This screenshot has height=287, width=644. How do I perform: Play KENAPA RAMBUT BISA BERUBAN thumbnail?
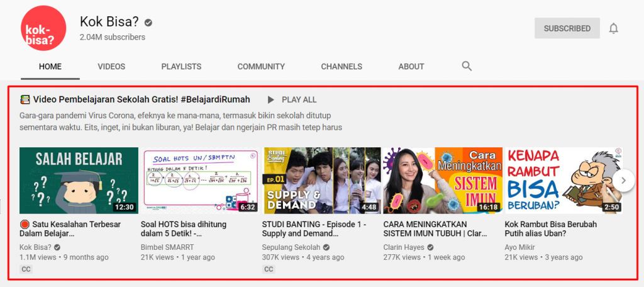(x=564, y=181)
